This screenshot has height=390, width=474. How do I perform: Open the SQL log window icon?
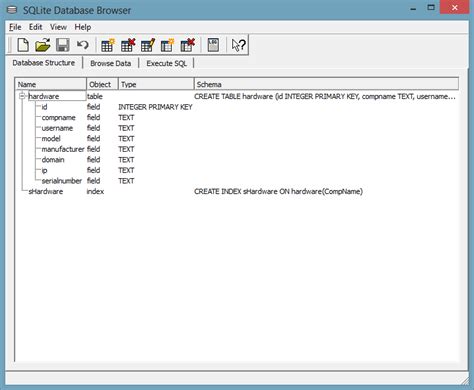(213, 45)
